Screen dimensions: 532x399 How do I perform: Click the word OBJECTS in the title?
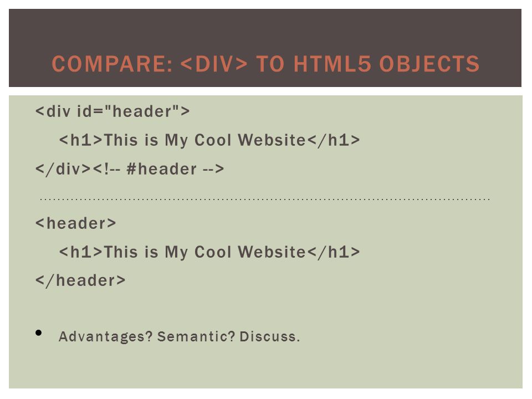429,64
